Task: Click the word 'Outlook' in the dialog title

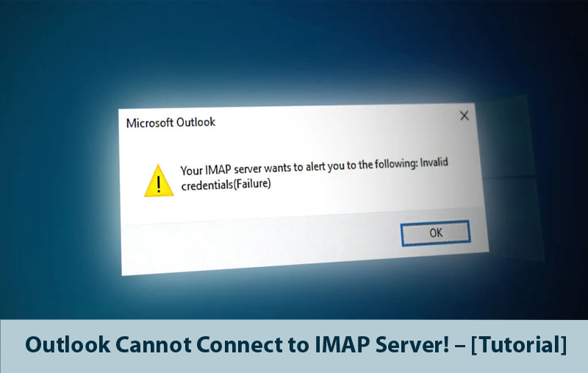Action: pos(196,122)
